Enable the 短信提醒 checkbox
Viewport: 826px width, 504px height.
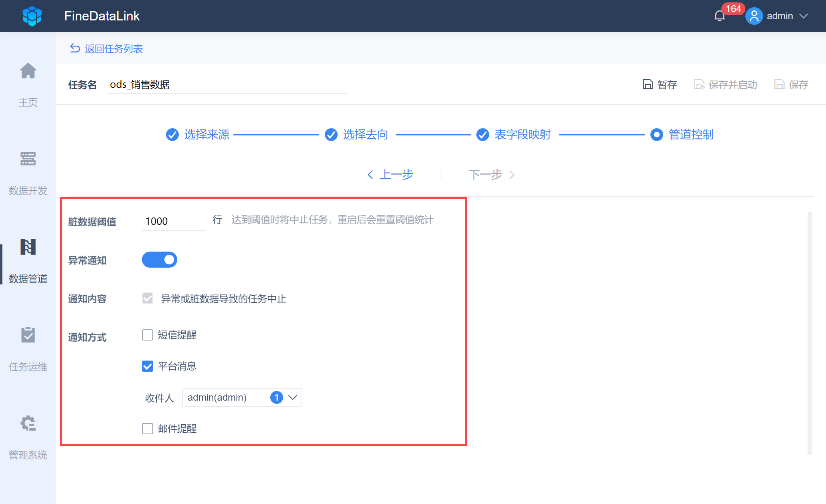[x=148, y=335]
